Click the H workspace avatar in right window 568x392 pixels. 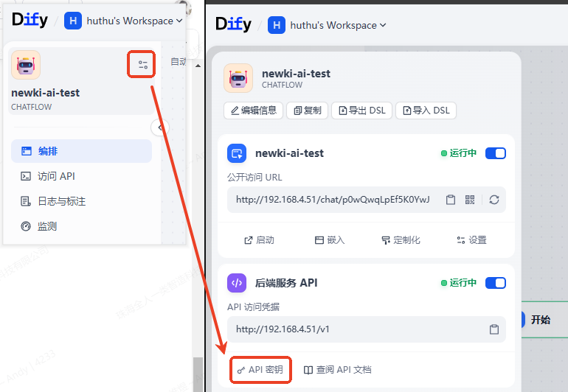click(277, 25)
